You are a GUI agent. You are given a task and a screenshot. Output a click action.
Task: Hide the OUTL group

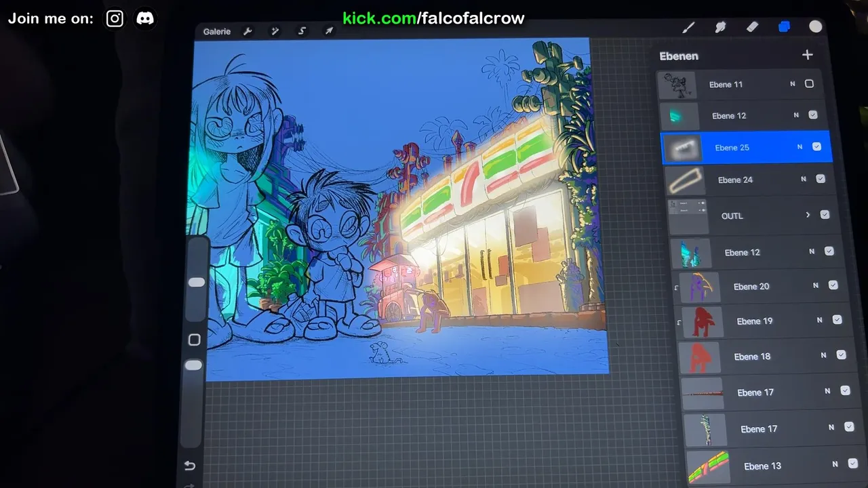(x=825, y=215)
